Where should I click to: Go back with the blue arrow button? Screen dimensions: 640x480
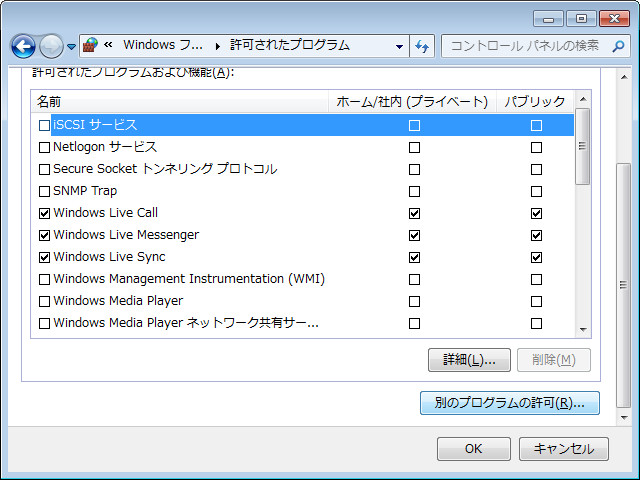[x=23, y=46]
